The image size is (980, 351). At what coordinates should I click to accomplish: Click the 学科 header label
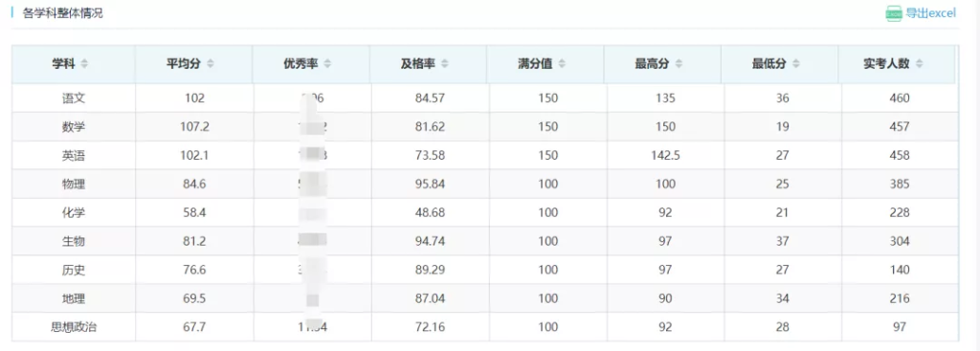pyautogui.click(x=64, y=64)
